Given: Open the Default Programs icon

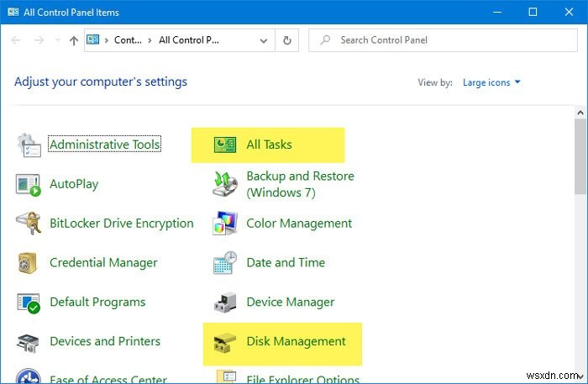Looking at the screenshot, I should [x=29, y=302].
